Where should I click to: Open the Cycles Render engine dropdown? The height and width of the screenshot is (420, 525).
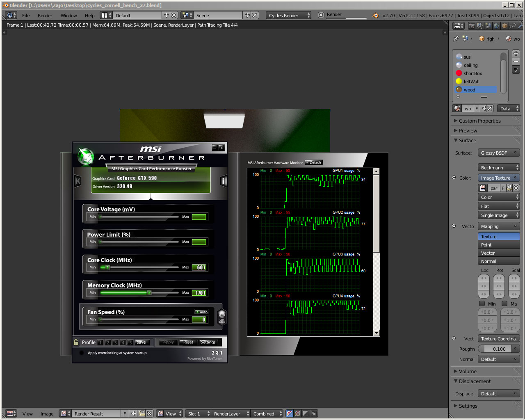coord(289,15)
